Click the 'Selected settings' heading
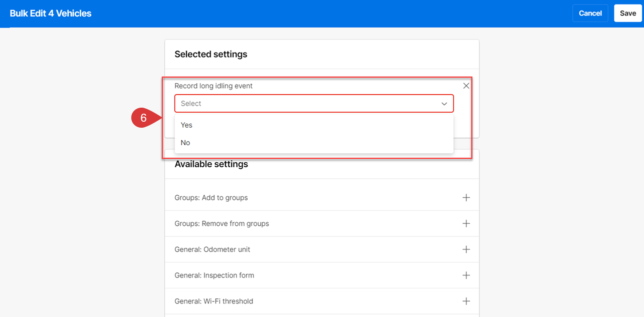Screen dimensions: 644x317 [x=211, y=54]
